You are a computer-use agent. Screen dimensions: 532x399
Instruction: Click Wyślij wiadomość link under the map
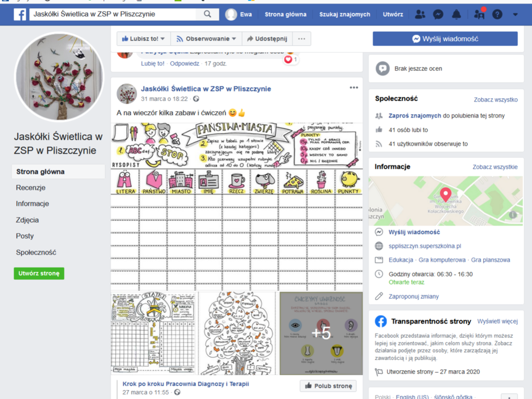pos(414,232)
